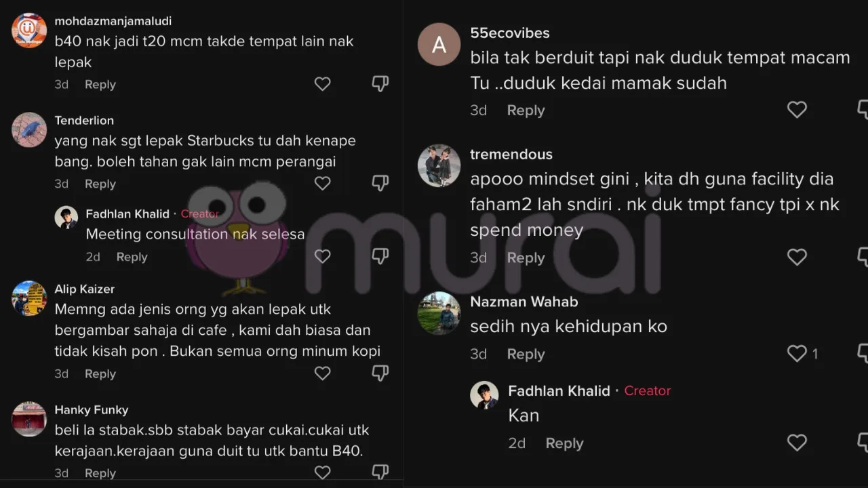The width and height of the screenshot is (868, 488).
Task: Heart Fadhlan Khalid's 'Meeting consultation' reply
Action: tap(323, 256)
